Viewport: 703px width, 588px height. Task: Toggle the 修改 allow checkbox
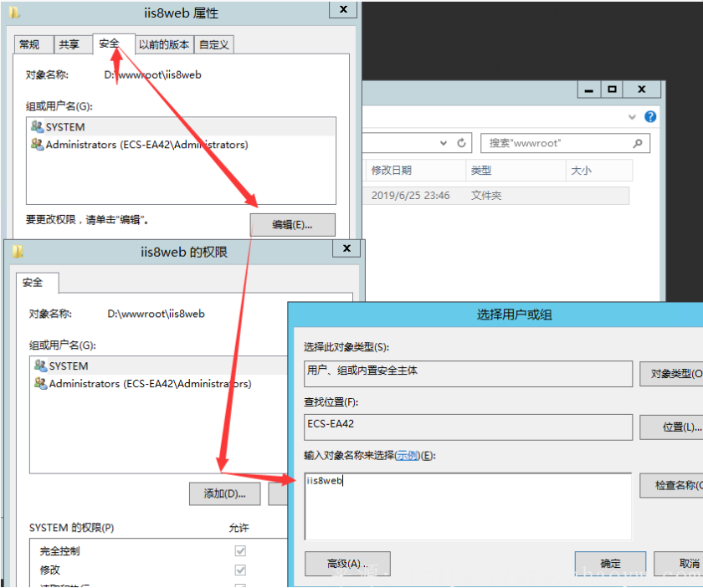click(x=240, y=570)
